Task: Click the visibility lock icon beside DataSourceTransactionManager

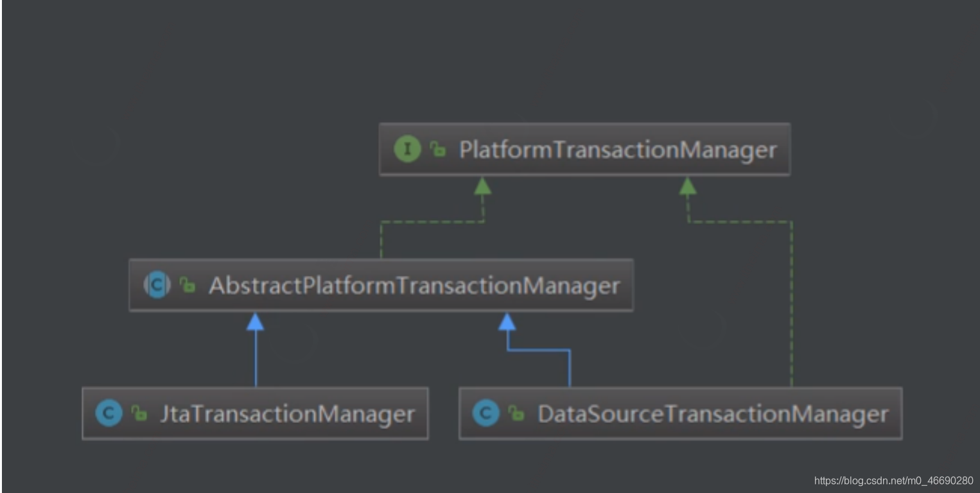Action: point(516,414)
